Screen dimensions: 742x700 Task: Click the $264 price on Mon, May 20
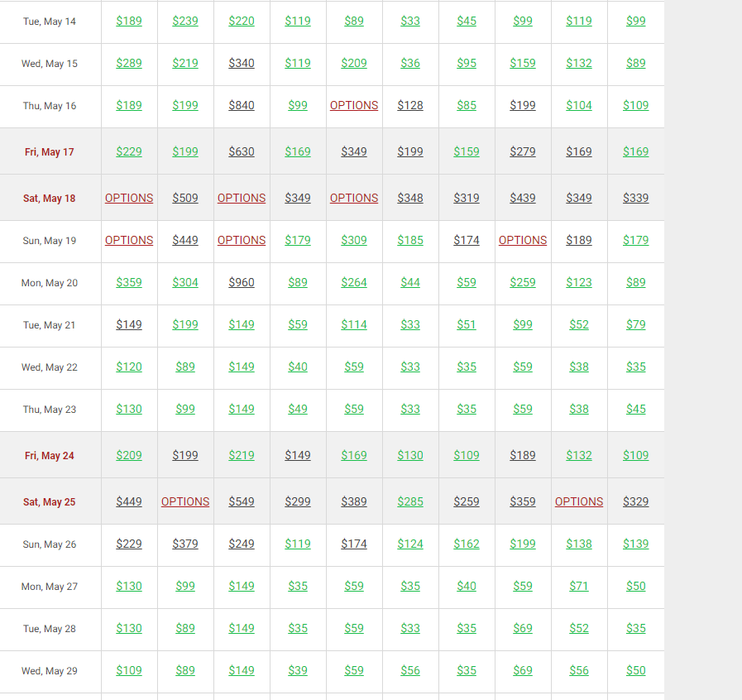click(x=354, y=282)
